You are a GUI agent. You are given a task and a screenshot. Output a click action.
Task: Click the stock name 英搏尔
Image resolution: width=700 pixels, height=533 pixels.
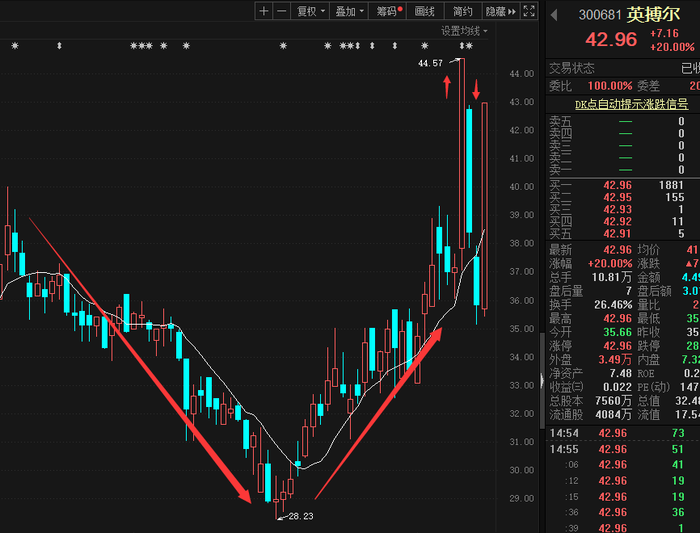pyautogui.click(x=653, y=15)
